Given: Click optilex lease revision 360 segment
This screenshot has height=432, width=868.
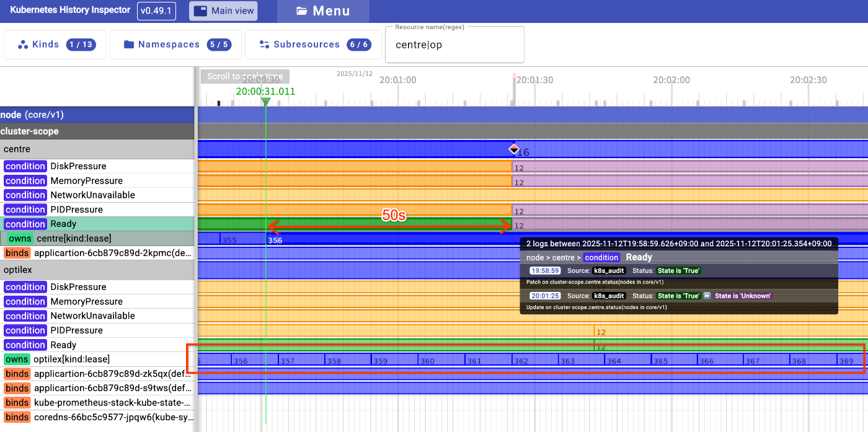Looking at the screenshot, I should pyautogui.click(x=441, y=360).
